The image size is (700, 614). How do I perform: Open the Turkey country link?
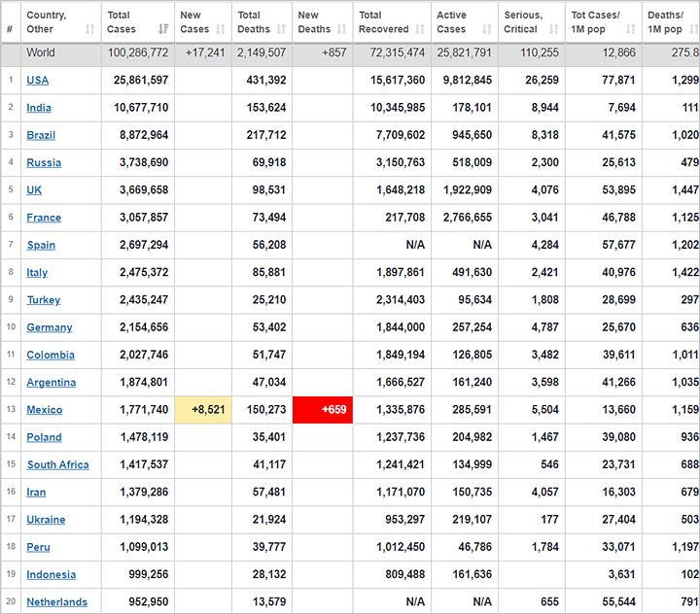tap(44, 300)
